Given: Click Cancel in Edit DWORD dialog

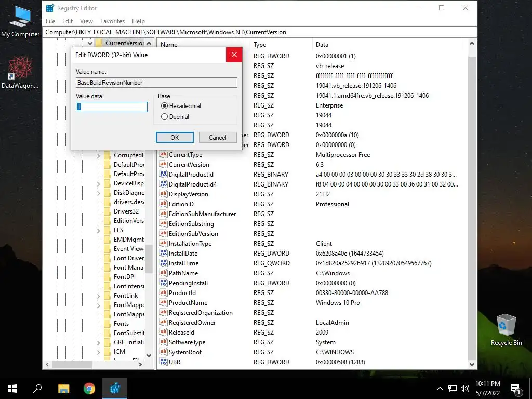Looking at the screenshot, I should [x=218, y=137].
